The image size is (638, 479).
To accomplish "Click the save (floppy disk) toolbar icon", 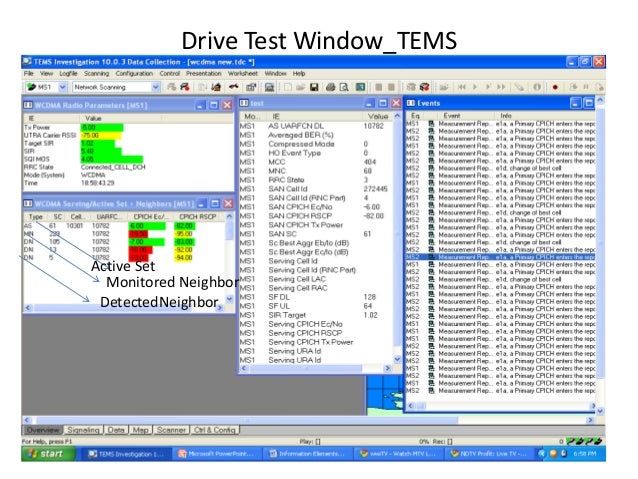I will coord(314,87).
